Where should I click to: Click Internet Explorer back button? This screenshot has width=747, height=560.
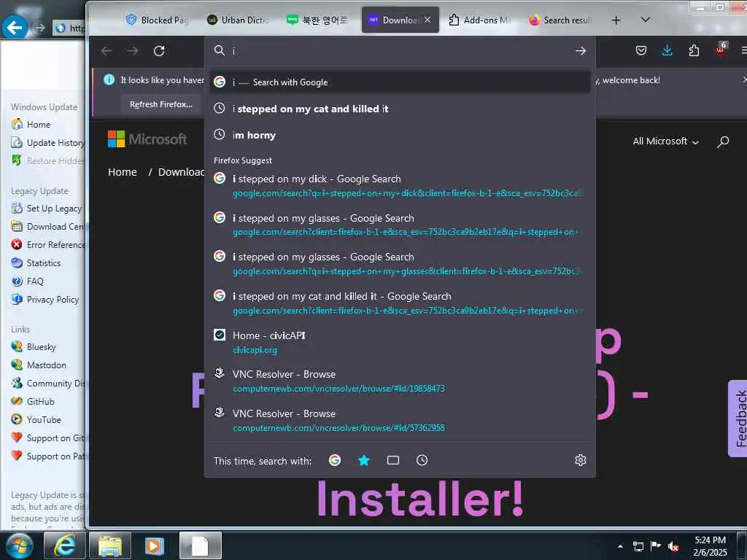tap(15, 28)
